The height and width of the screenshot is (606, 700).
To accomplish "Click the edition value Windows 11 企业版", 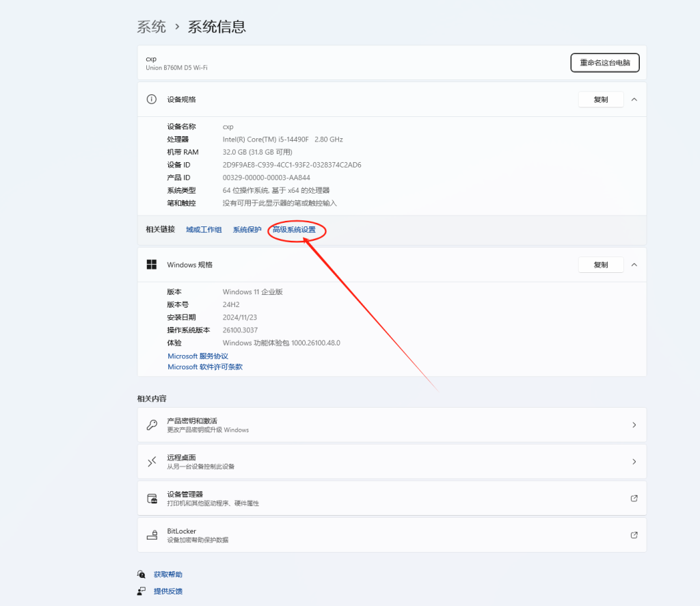I will 253,292.
